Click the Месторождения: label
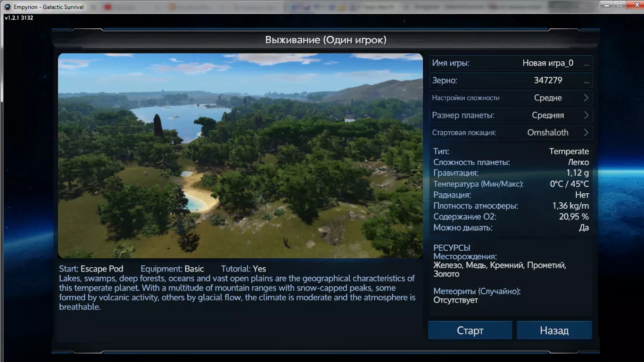Image resolution: width=644 pixels, height=362 pixels. click(x=465, y=257)
